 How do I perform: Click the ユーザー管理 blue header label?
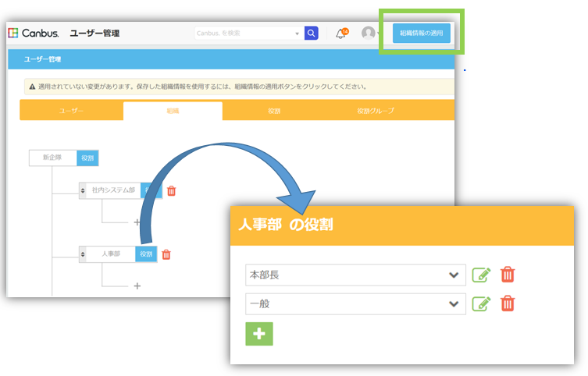tap(42, 59)
